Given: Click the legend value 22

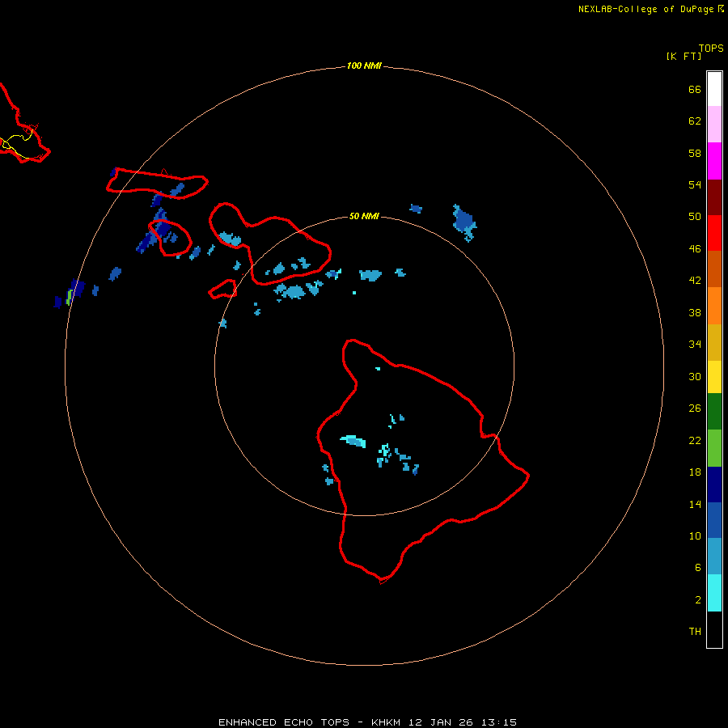Looking at the screenshot, I should pyautogui.click(x=695, y=440).
